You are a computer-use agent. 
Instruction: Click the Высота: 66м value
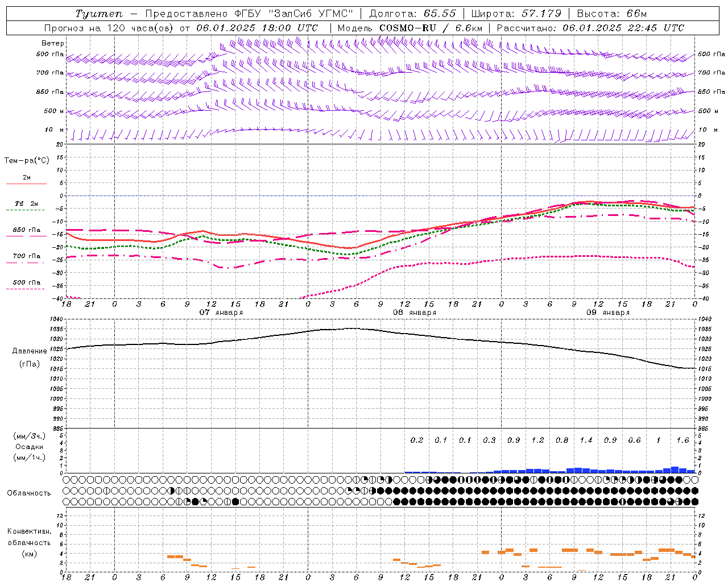(612, 14)
